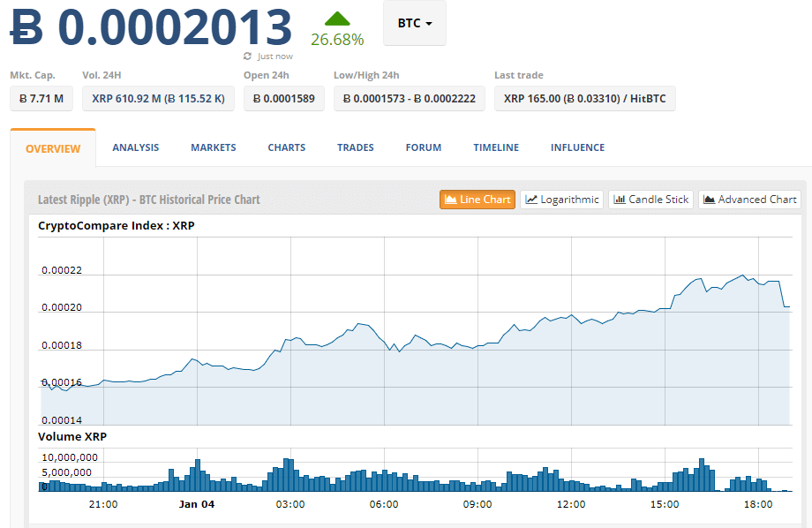
Task: Open the Charts tab
Action: click(x=286, y=147)
